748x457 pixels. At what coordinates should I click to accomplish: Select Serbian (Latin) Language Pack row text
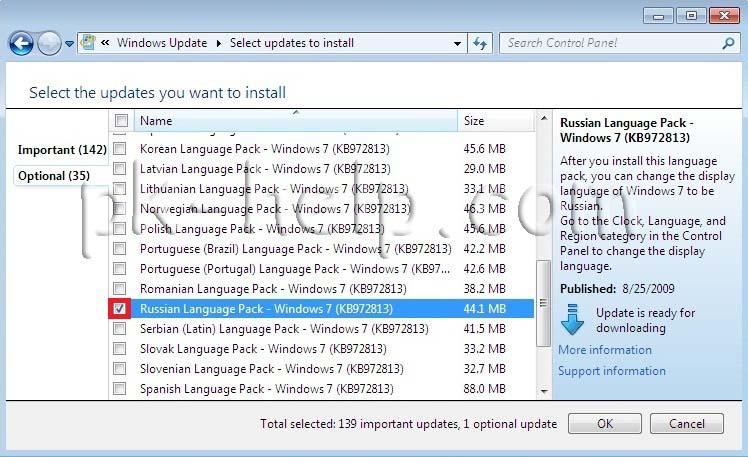coord(284,329)
